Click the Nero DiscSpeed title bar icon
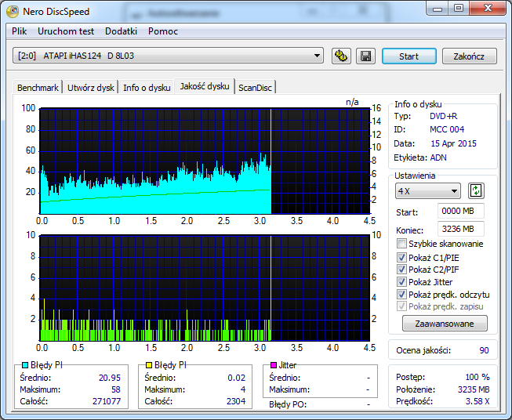The height and width of the screenshot is (420, 512). (13, 12)
